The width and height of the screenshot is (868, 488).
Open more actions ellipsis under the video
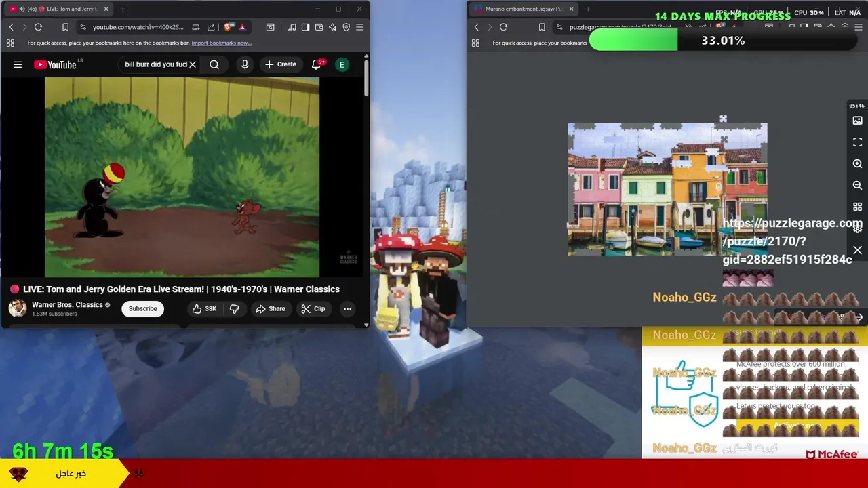347,309
